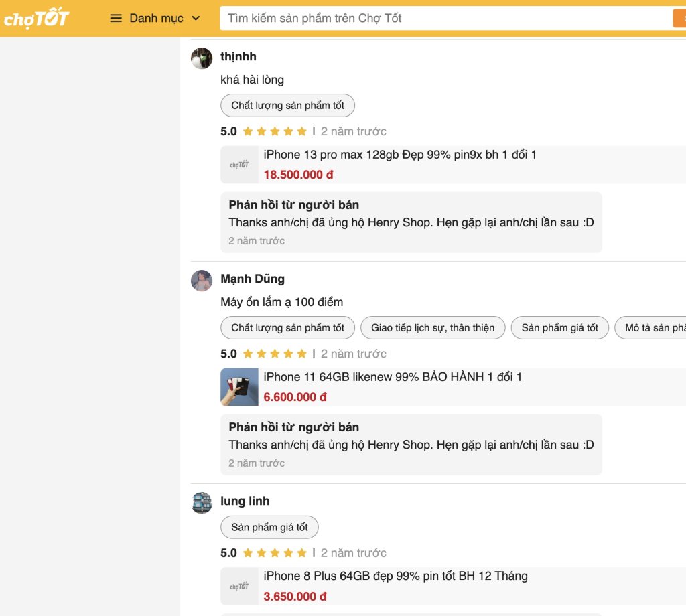The image size is (686, 616).
Task: Click the seller reply timestamp under thịnhh's review
Action: pos(257,241)
